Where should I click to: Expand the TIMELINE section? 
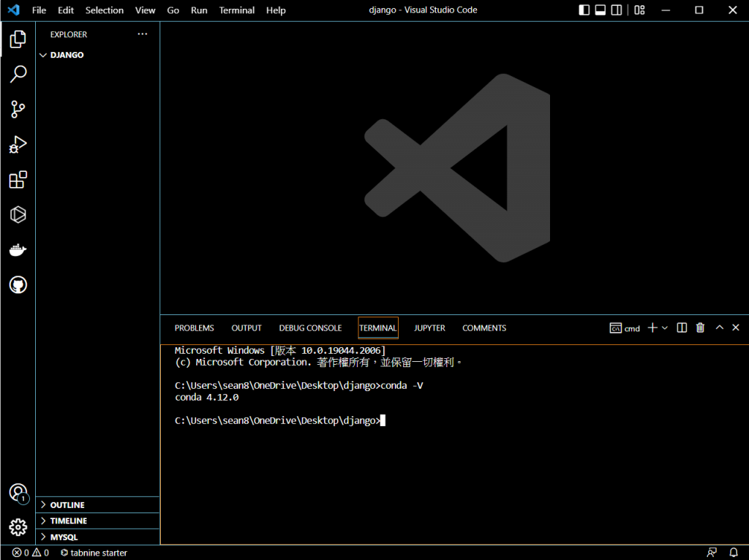coord(97,521)
